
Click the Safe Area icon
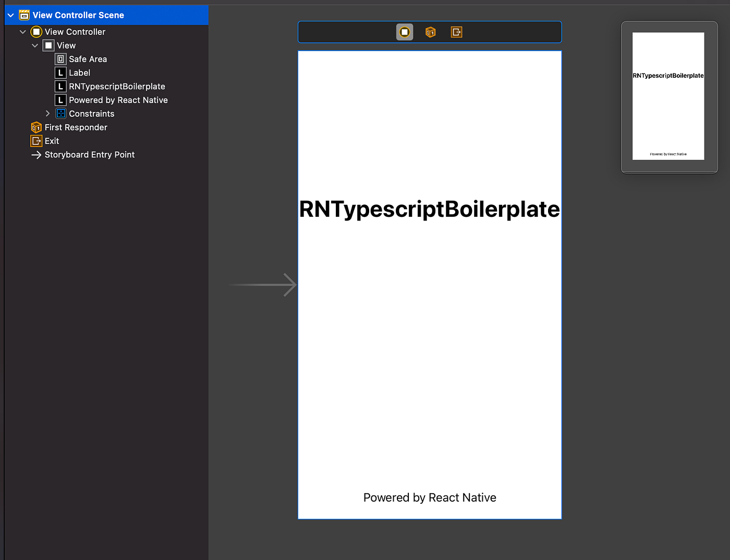point(60,59)
